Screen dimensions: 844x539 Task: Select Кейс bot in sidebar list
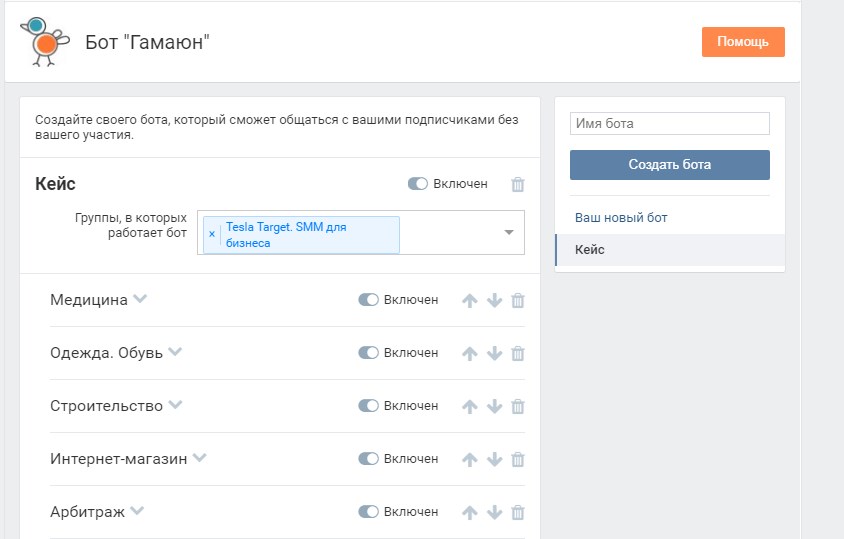[x=670, y=250]
